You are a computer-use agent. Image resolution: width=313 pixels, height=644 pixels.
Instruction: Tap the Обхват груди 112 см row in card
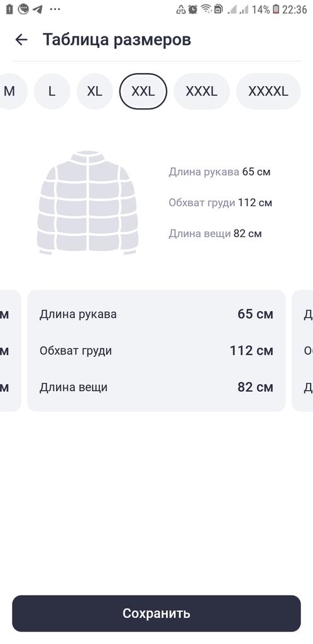click(156, 351)
